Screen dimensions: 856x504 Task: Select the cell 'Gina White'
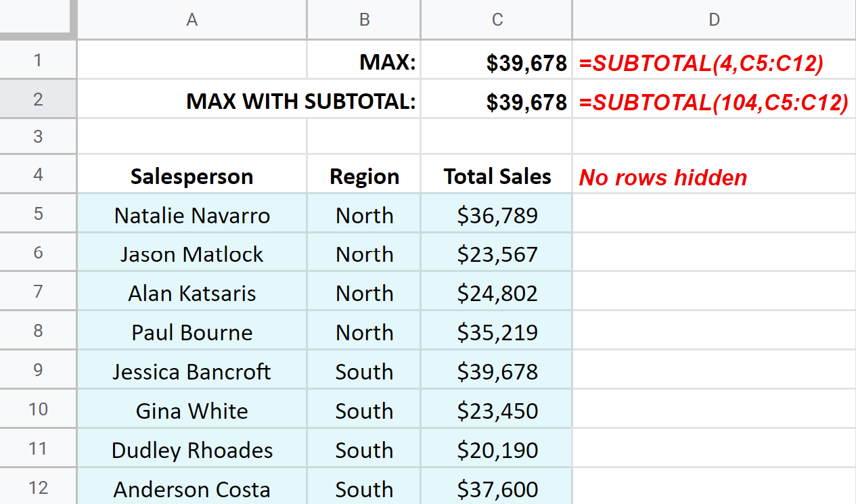tap(192, 409)
